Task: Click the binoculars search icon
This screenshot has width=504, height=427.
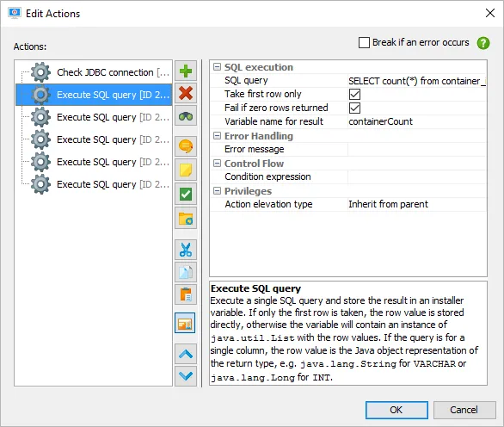Action: pos(186,116)
